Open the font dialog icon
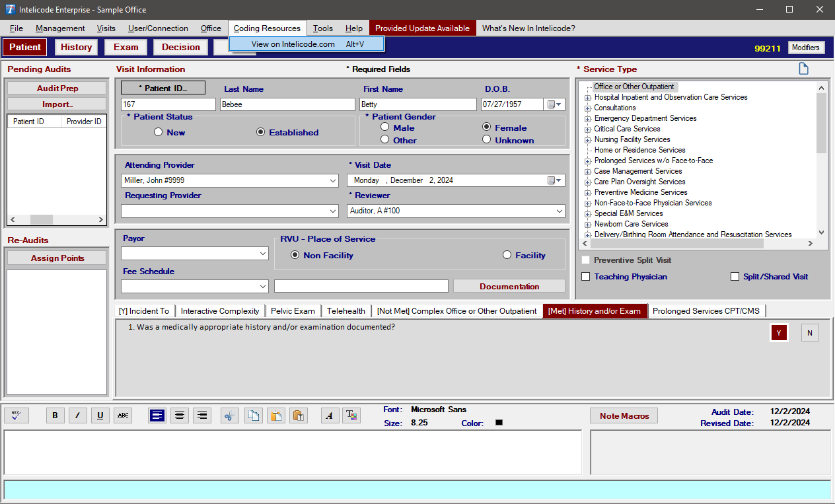This screenshot has width=835, height=504. (330, 415)
